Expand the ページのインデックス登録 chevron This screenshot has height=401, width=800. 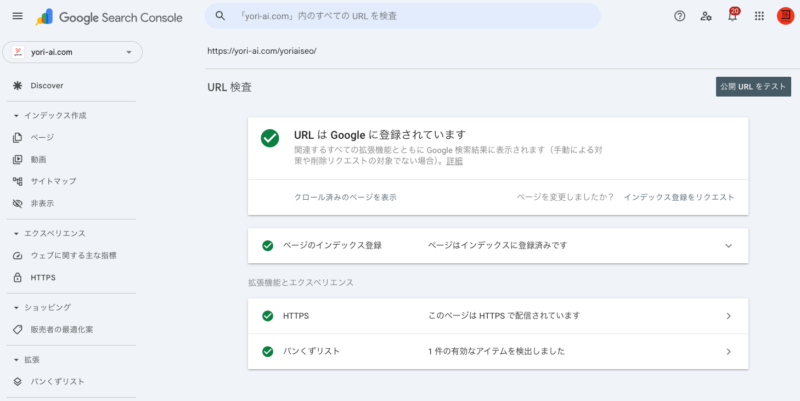[729, 246]
